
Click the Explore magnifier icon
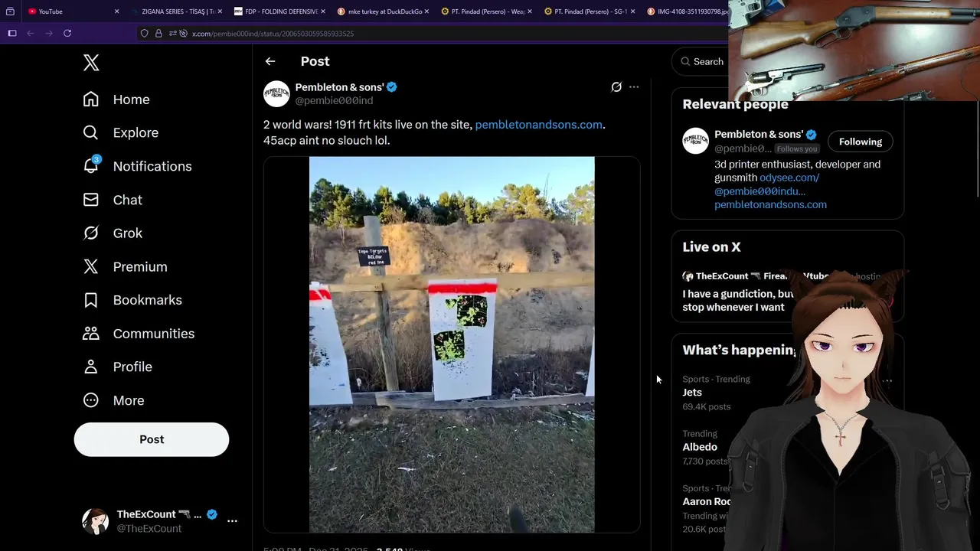(90, 132)
